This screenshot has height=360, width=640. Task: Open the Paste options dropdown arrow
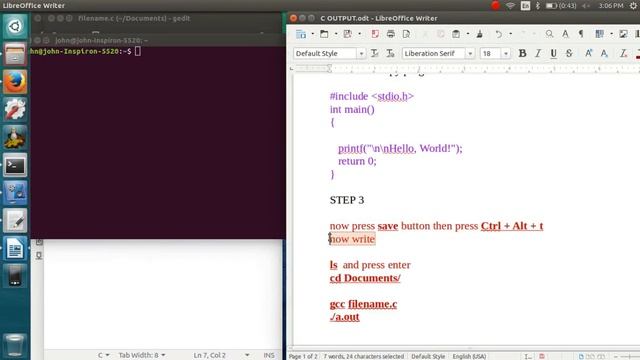click(x=468, y=34)
